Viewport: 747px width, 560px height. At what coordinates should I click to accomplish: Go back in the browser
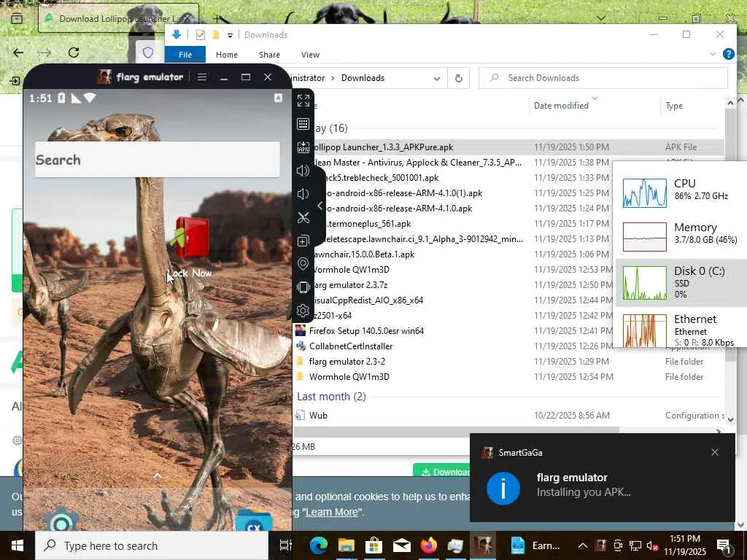point(18,52)
